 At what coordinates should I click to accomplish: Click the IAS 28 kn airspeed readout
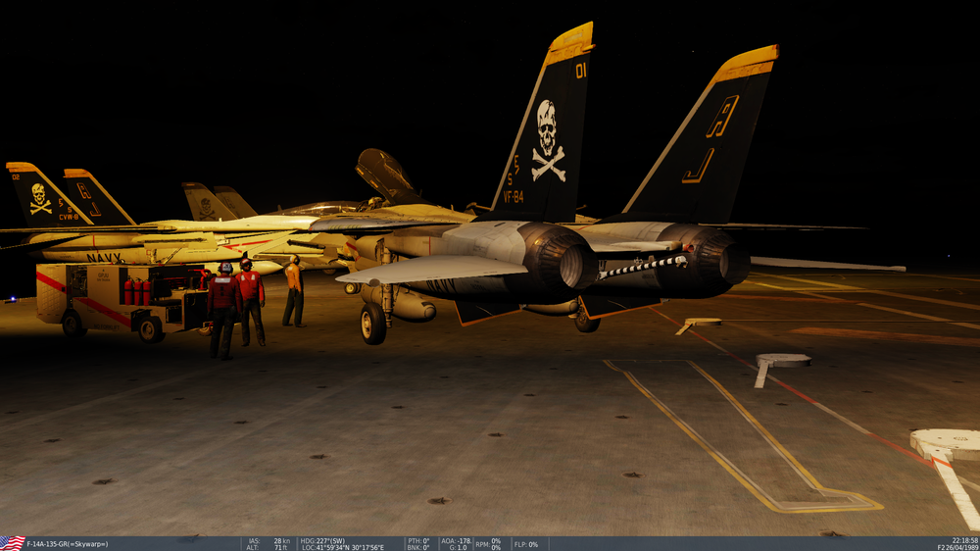[269, 541]
